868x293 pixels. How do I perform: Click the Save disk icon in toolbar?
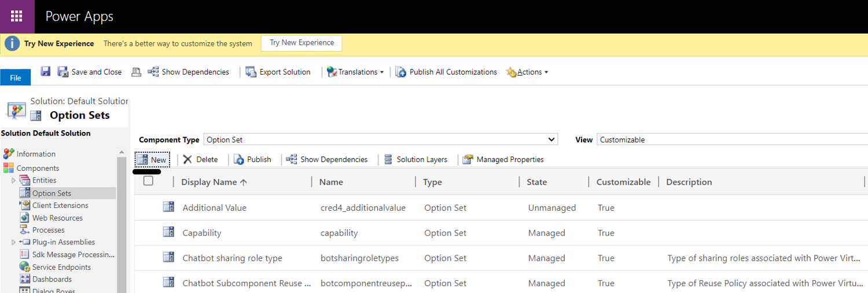[x=46, y=71]
